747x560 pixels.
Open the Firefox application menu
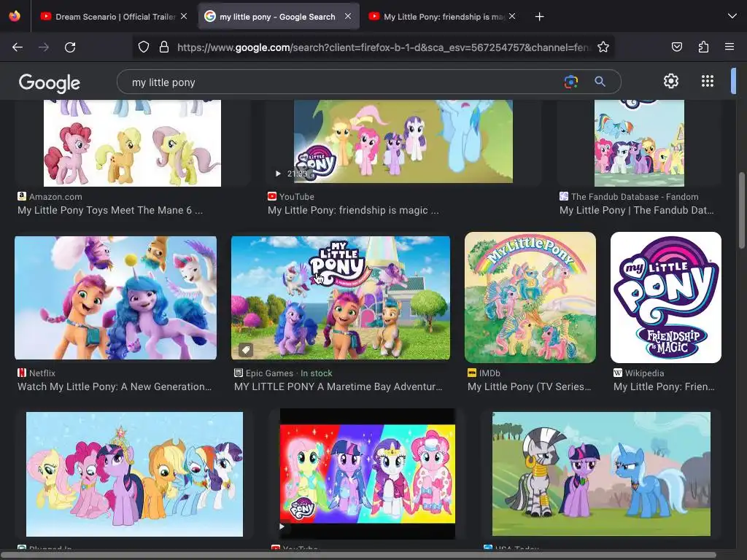click(729, 47)
